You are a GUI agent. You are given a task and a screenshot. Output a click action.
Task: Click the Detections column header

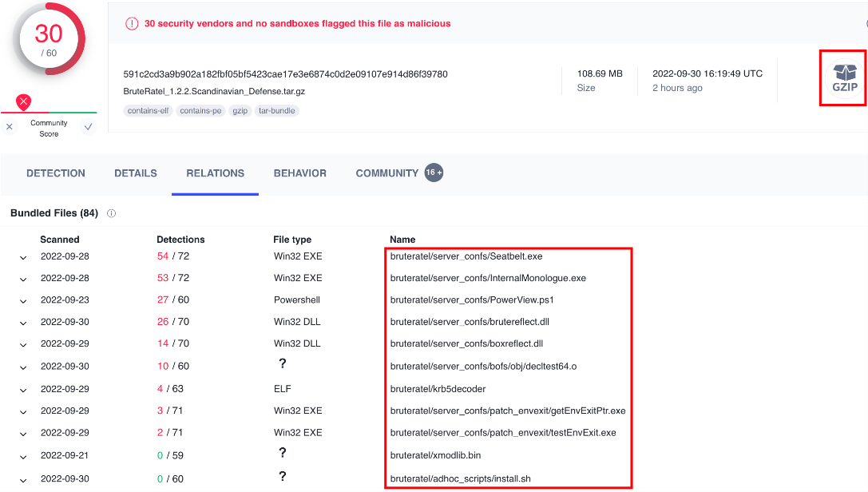tap(180, 240)
